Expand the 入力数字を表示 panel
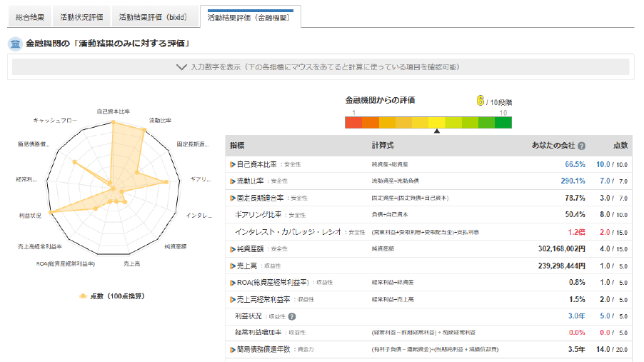Viewport: 644px width, 362px height. click(x=321, y=67)
